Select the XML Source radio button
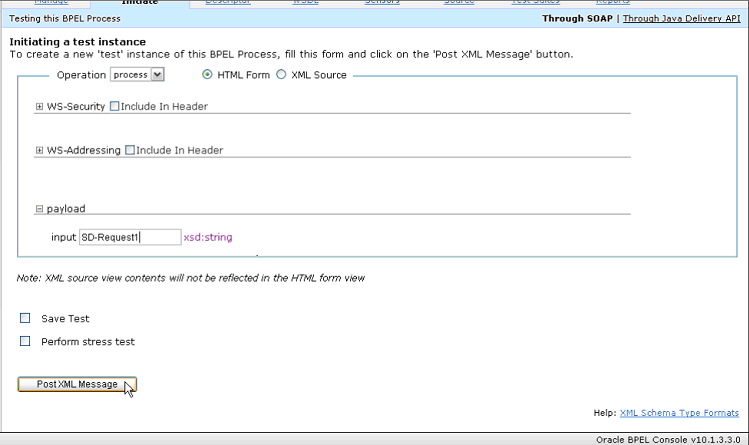 click(x=281, y=74)
